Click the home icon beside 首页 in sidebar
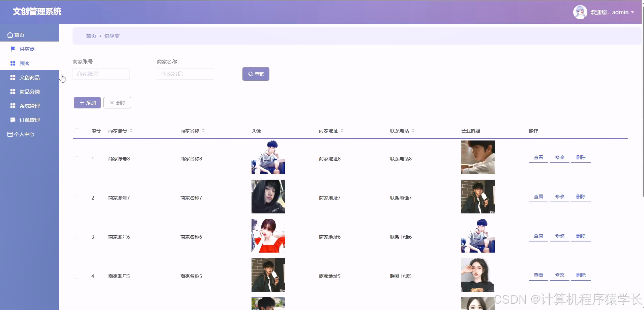The image size is (644, 310). [10, 35]
